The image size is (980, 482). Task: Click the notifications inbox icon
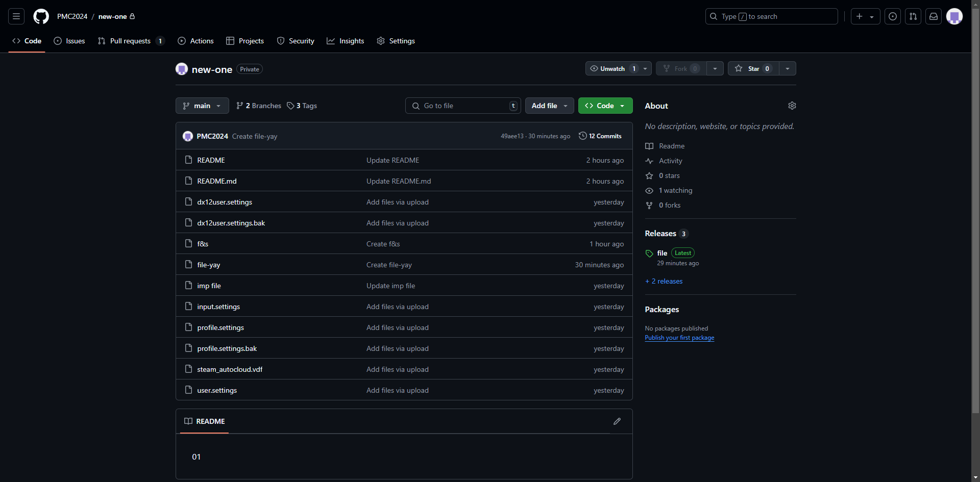coord(933,16)
